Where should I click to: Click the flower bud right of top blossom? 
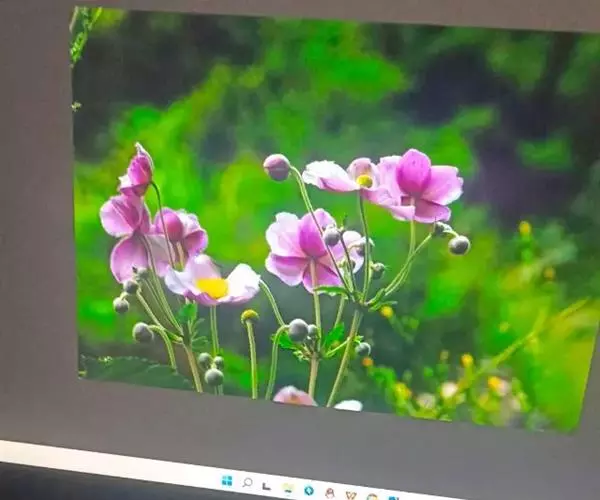pos(459,244)
